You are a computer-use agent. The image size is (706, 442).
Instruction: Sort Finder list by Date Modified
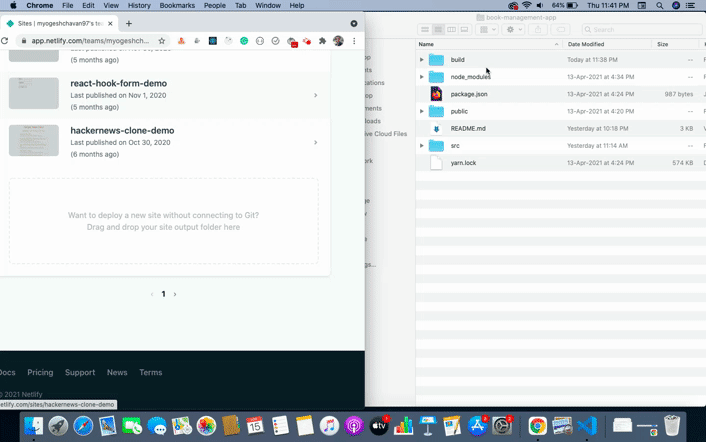pyautogui.click(x=607, y=44)
